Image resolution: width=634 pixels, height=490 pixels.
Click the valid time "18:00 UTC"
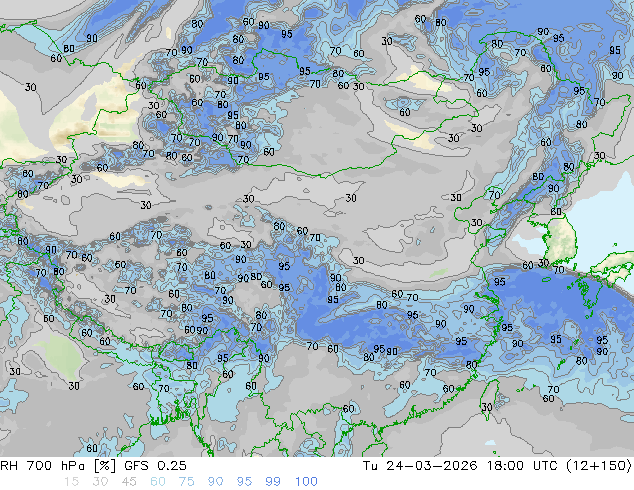click(524, 466)
